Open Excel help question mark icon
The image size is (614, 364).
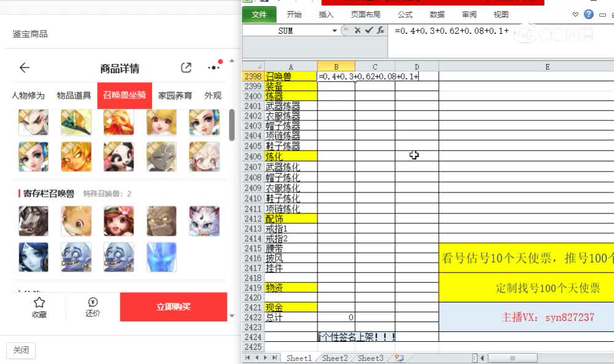[589, 15]
